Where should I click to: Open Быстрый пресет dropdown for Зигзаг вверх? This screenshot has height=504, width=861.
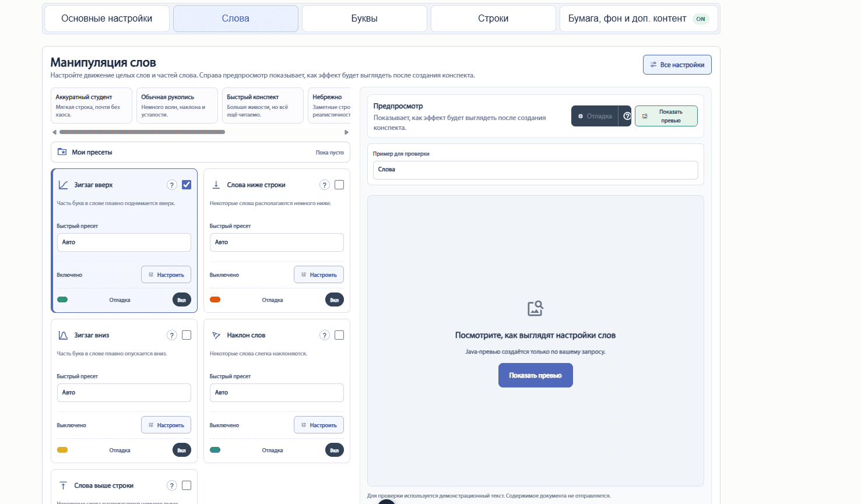[x=124, y=242]
